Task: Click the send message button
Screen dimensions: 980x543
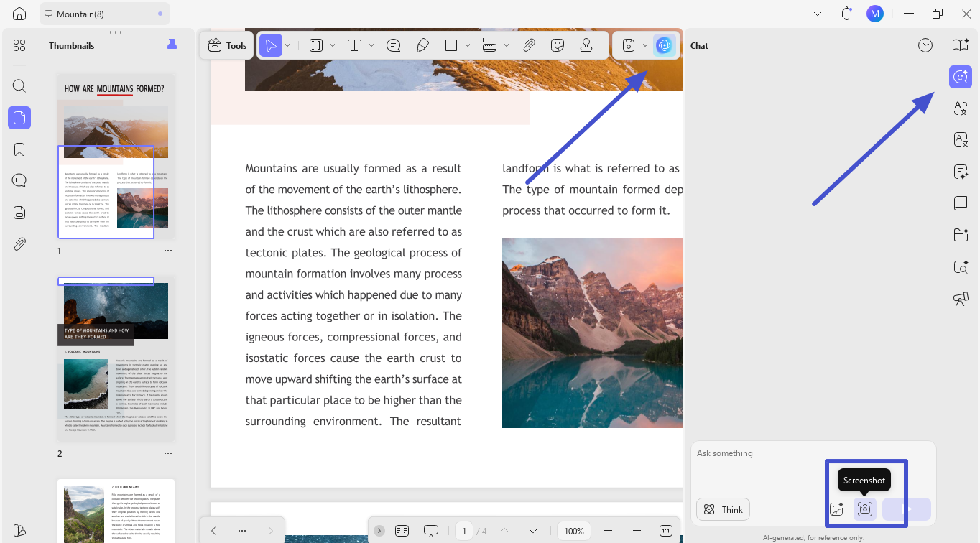Action: 907,509
